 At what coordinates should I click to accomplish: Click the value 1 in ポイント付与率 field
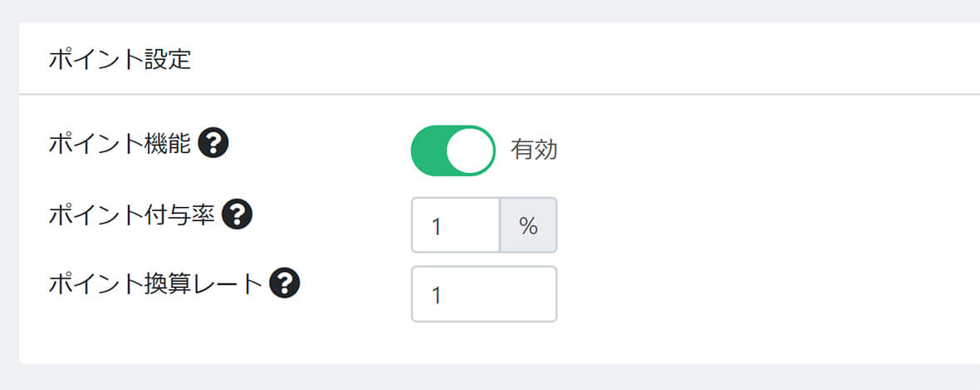436,226
